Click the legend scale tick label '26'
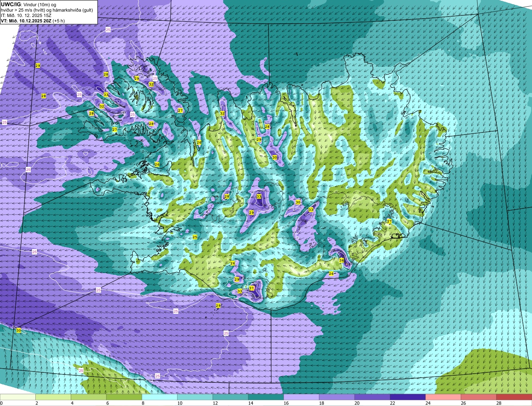 (463, 403)
